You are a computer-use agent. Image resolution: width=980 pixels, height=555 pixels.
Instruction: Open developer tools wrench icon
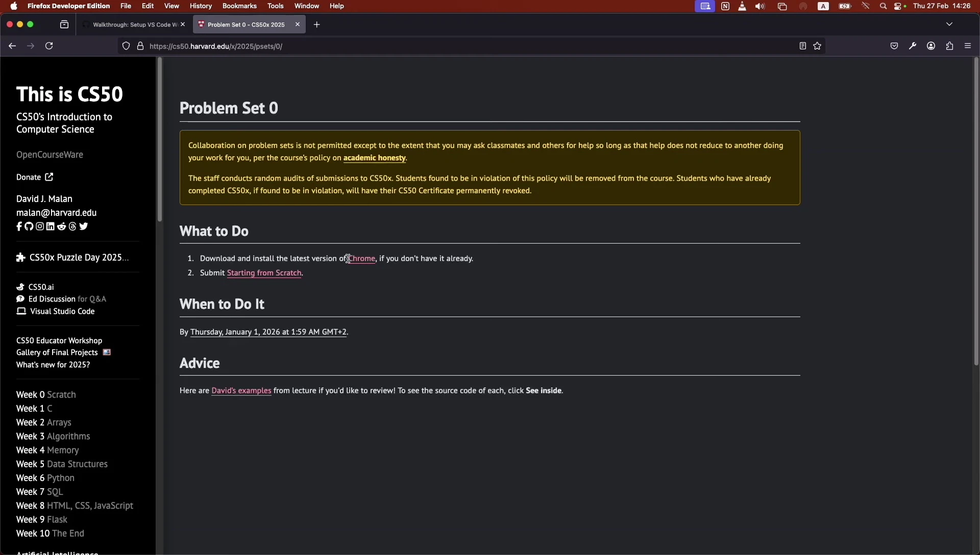tap(913, 46)
